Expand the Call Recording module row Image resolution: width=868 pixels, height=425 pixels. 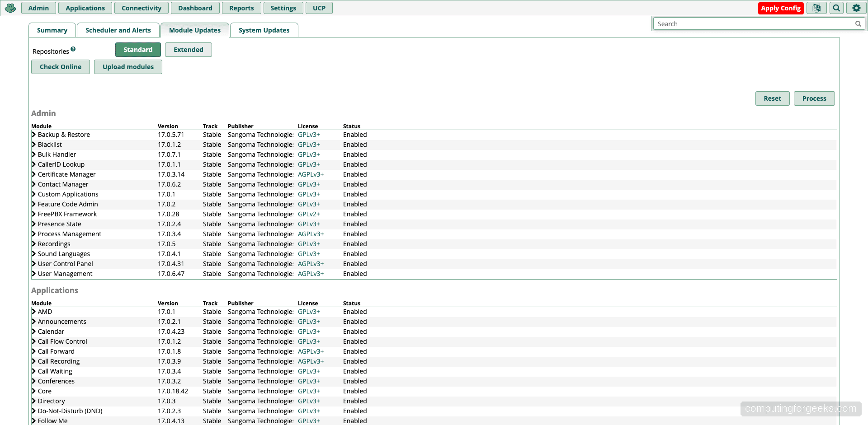pos(34,361)
